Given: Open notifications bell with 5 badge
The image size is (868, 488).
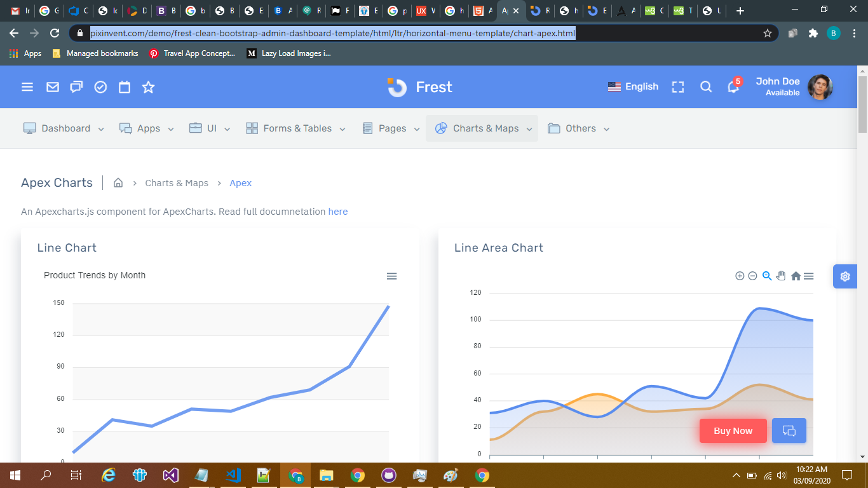Looking at the screenshot, I should (733, 87).
